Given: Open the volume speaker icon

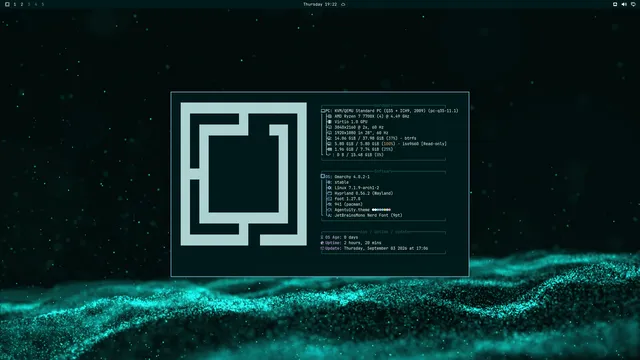Looking at the screenshot, I should pyautogui.click(x=624, y=4).
